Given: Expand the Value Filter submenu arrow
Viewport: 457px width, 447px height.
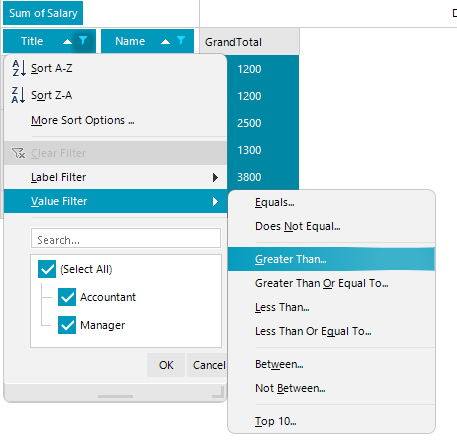Looking at the screenshot, I should point(215,201).
